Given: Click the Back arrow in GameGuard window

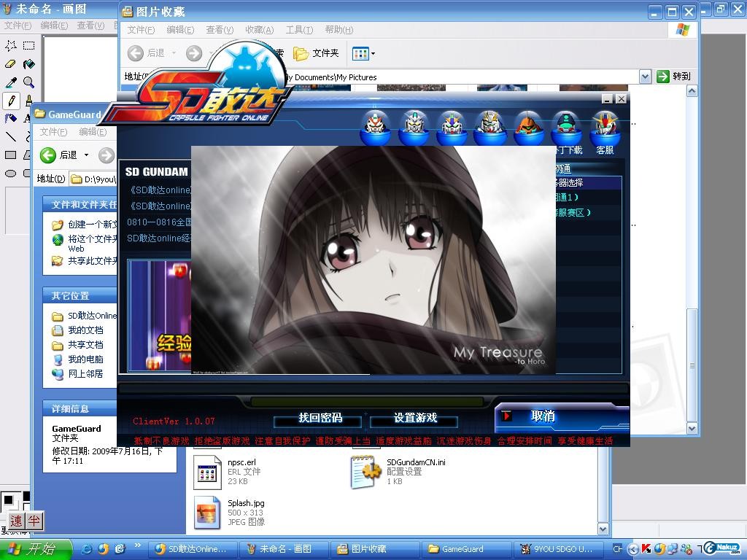Looking at the screenshot, I should point(47,155).
